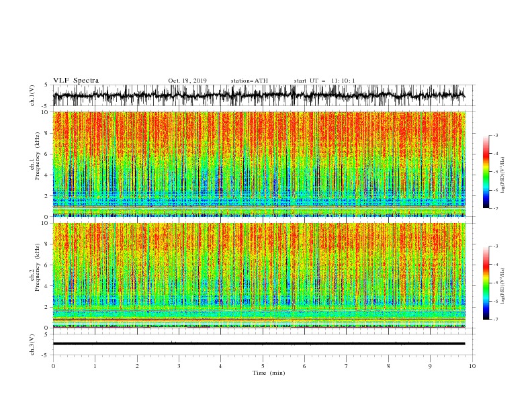532x411 pixels.
Task: Click time axis tick label "7"
Action: 347,366
